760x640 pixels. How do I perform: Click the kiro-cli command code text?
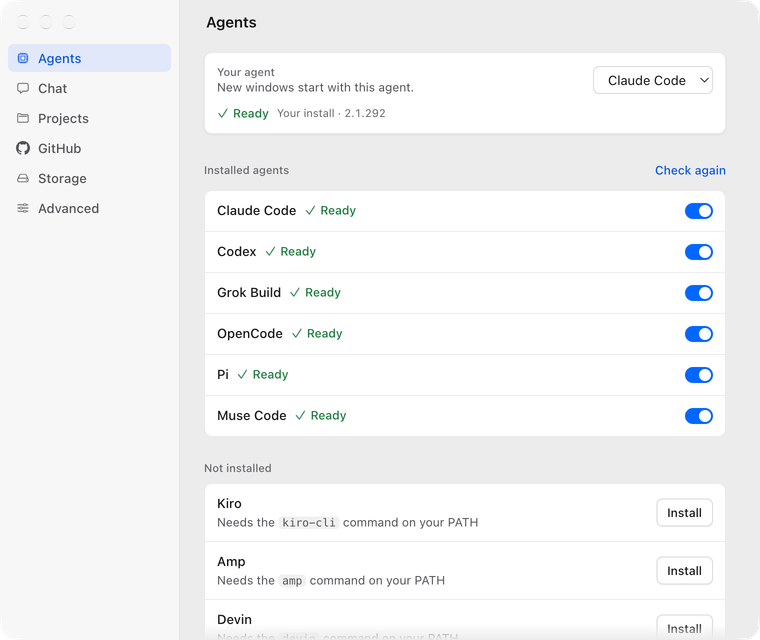(309, 523)
